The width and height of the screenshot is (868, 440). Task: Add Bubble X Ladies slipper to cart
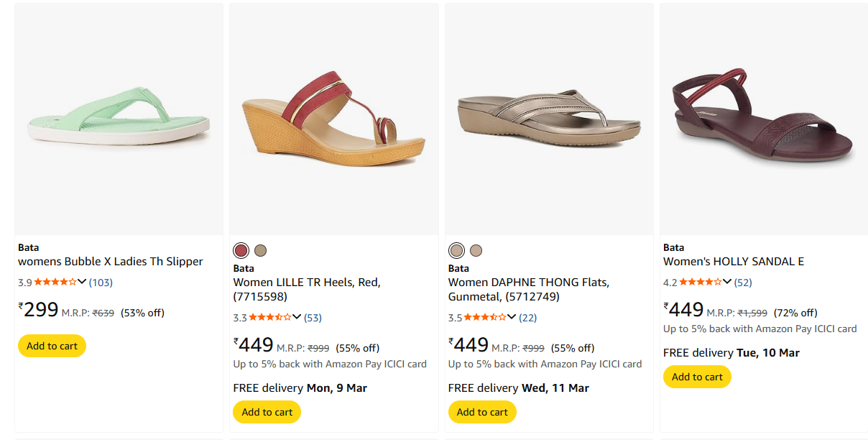click(x=52, y=346)
